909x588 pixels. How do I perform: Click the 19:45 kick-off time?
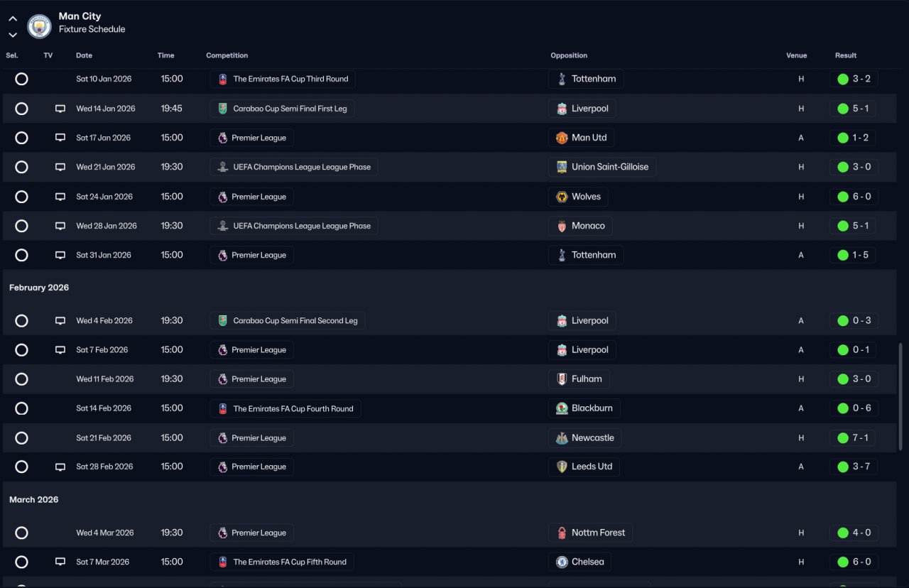(171, 109)
